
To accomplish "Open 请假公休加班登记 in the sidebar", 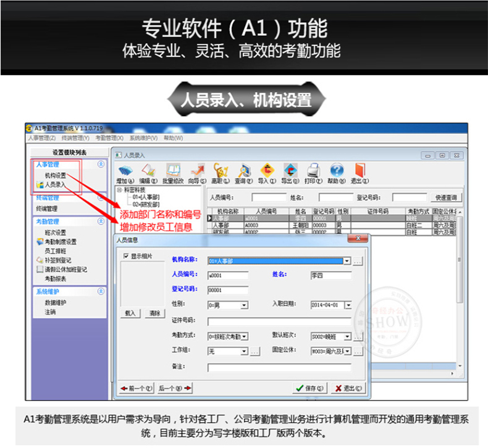I will (62, 269).
